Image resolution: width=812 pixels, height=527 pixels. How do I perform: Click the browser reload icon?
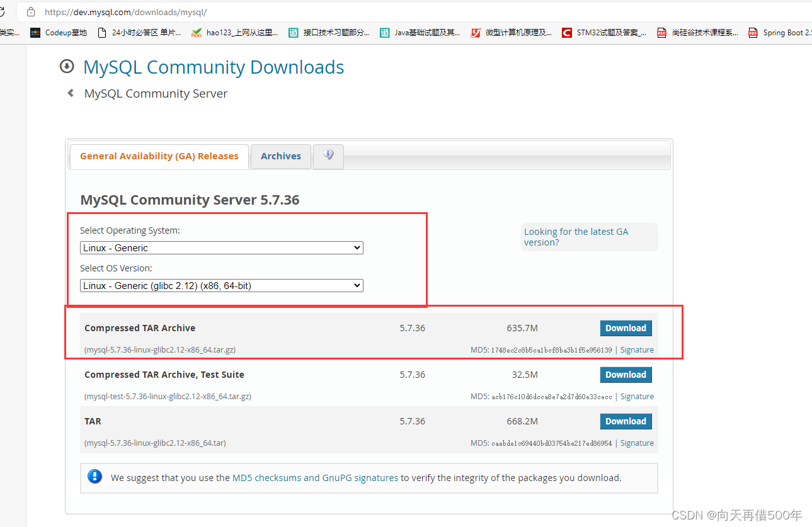pos(3,12)
